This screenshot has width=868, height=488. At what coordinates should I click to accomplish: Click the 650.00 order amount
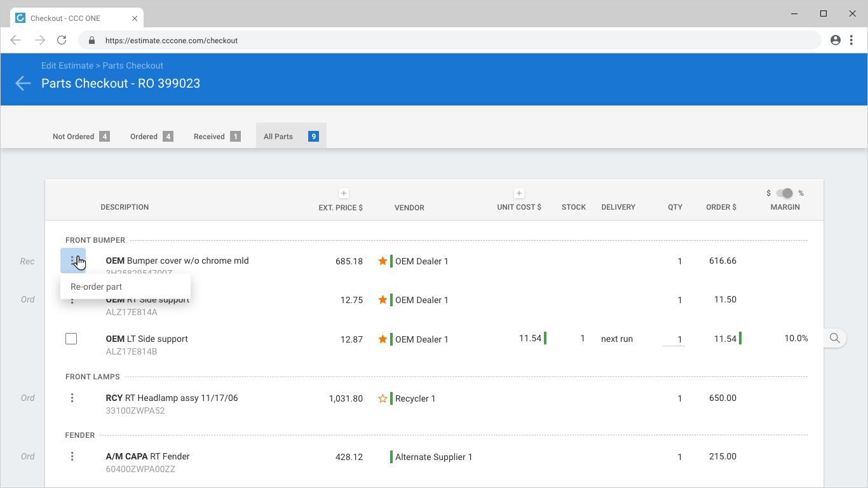click(722, 398)
